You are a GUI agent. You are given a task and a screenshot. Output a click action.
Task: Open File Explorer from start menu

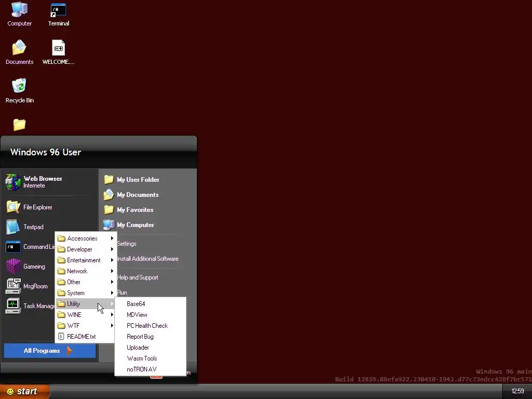[x=29, y=207]
